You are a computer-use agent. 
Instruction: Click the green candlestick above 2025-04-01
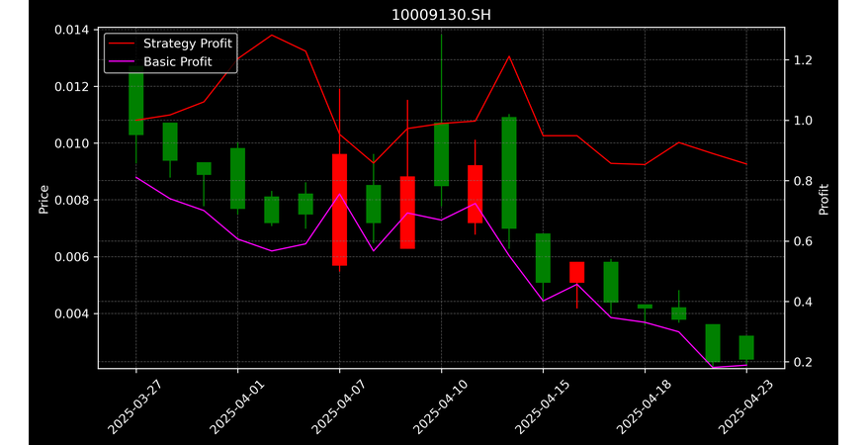(x=238, y=178)
